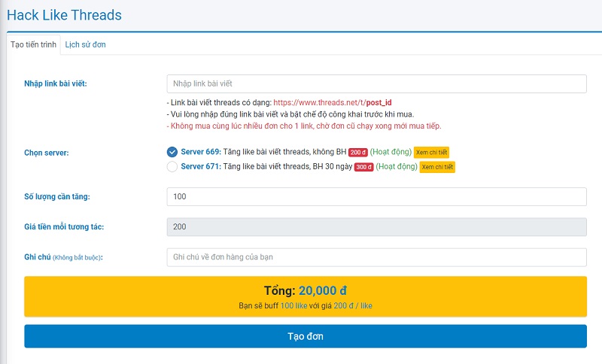Viewport: 602px width, 364px height.
Task: Click the Nhập link bài viết label
Action: click(56, 83)
